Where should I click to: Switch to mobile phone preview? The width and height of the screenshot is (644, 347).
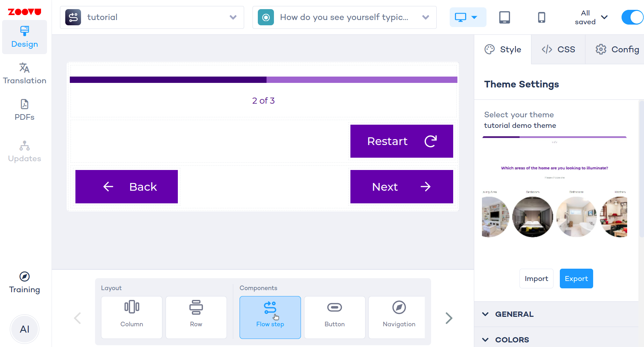pyautogui.click(x=542, y=17)
